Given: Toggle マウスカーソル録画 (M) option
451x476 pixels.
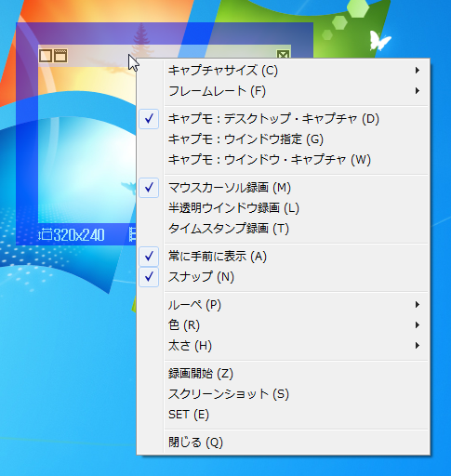Looking at the screenshot, I should click(283, 188).
